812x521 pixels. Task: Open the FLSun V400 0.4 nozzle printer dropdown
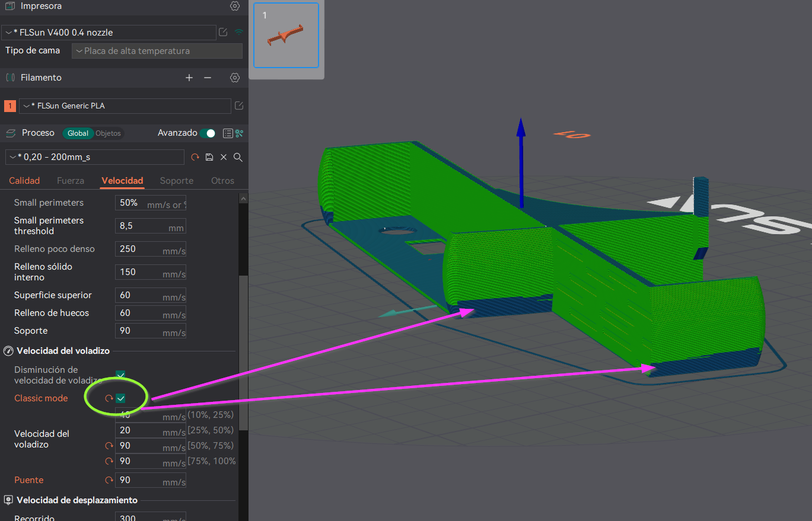click(109, 33)
